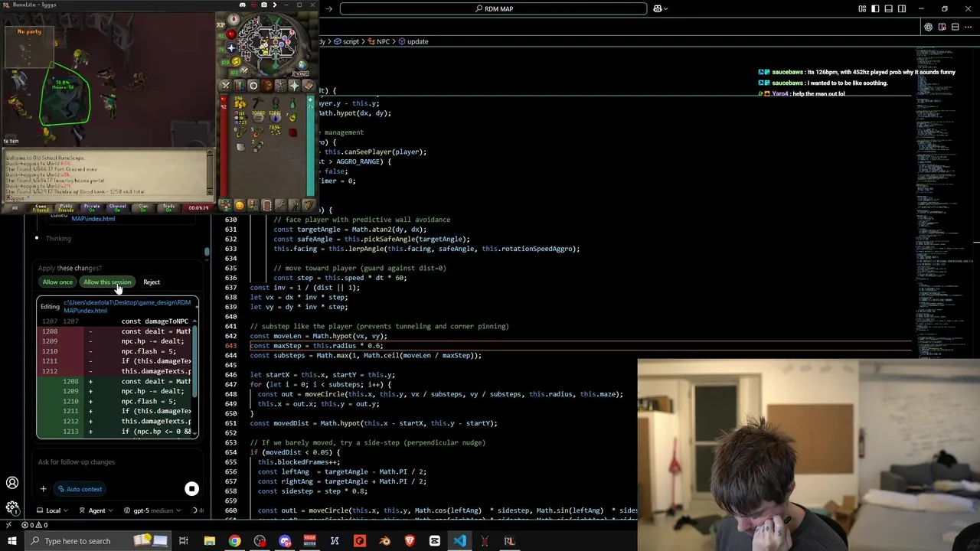
Task: Open the gpt-5 medium model dropdown
Action: [x=153, y=510]
